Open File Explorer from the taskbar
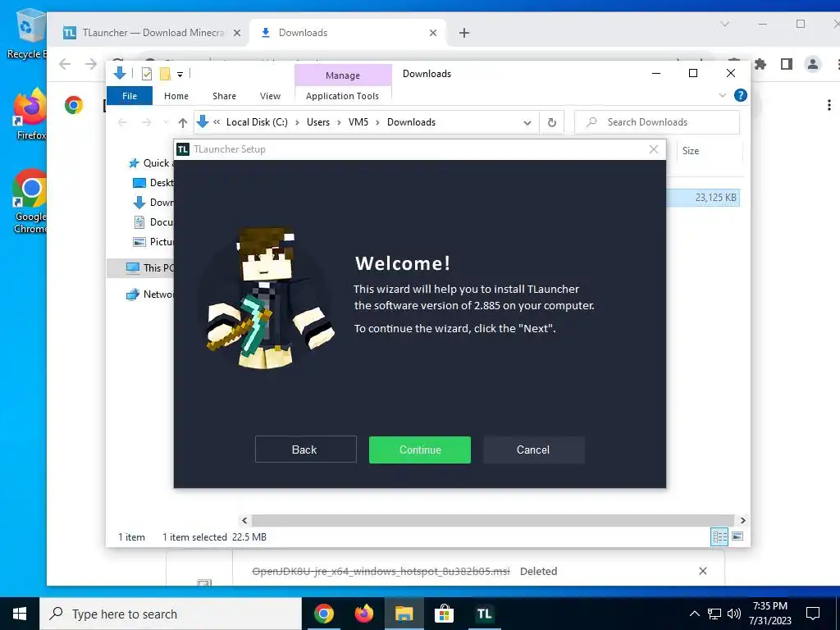The width and height of the screenshot is (840, 630). (x=404, y=614)
